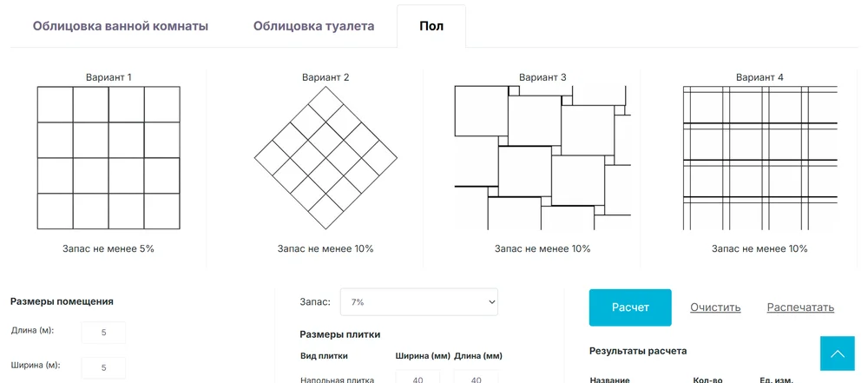The image size is (868, 383).
Task: Click the Вариант 3 title label
Action: 542,77
